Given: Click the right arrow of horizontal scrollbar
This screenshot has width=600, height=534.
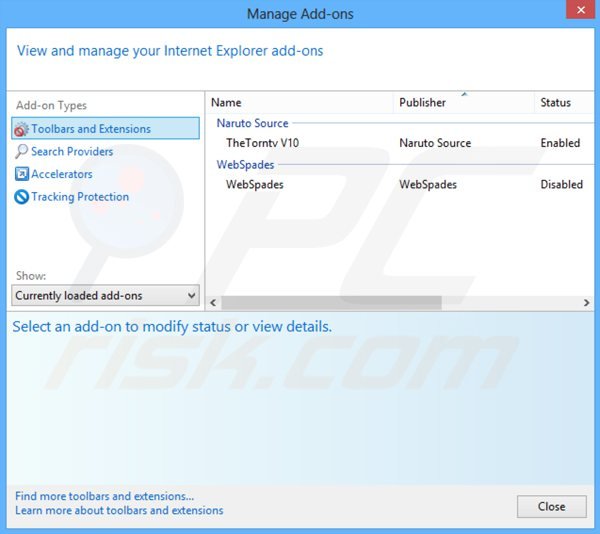Looking at the screenshot, I should pos(586,303).
